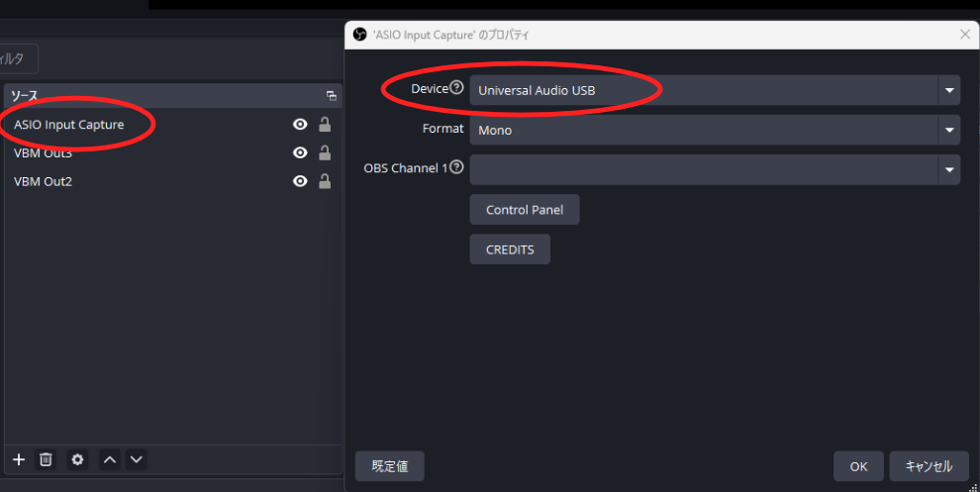Click the CREDITS button
Screen dimensions: 980x492
(510, 249)
